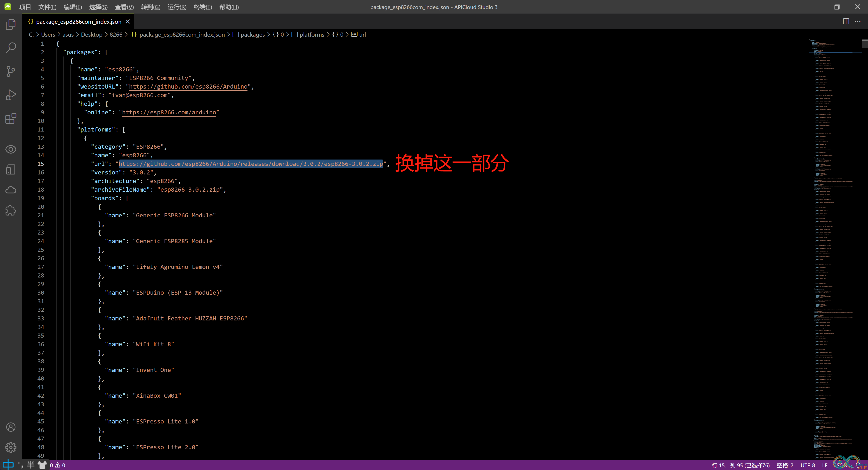Click the "ESP8266 Community" maintainer value
The width and height of the screenshot is (868, 470).
[160, 78]
